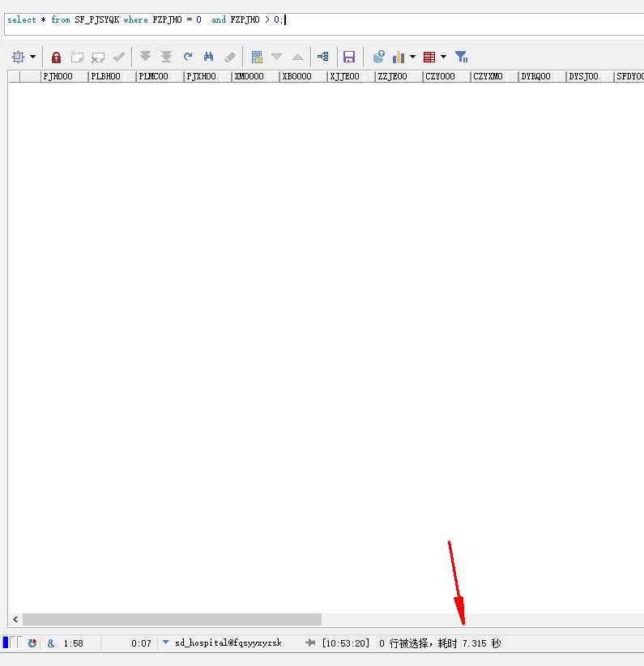Click the refresh query results icon

pyautogui.click(x=188, y=57)
